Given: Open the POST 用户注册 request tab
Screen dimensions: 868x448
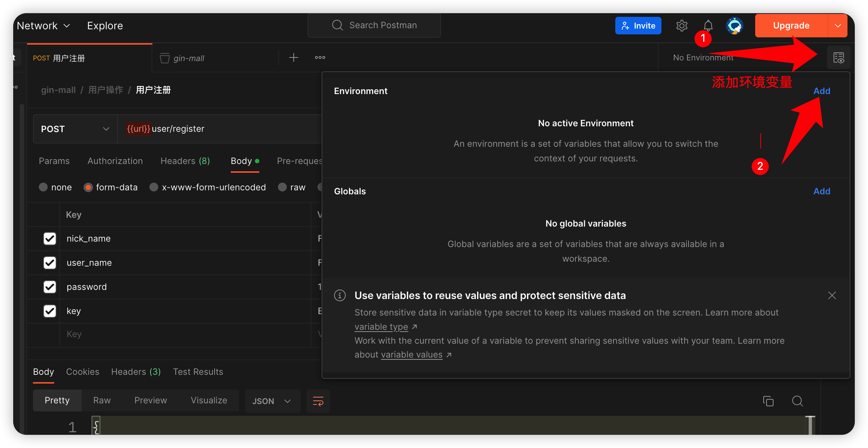Looking at the screenshot, I should [x=89, y=58].
